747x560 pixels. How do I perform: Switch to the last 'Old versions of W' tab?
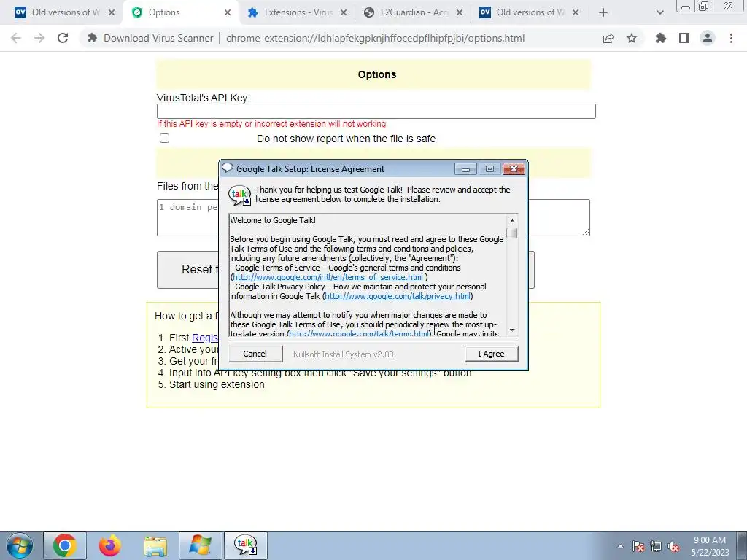tap(530, 12)
